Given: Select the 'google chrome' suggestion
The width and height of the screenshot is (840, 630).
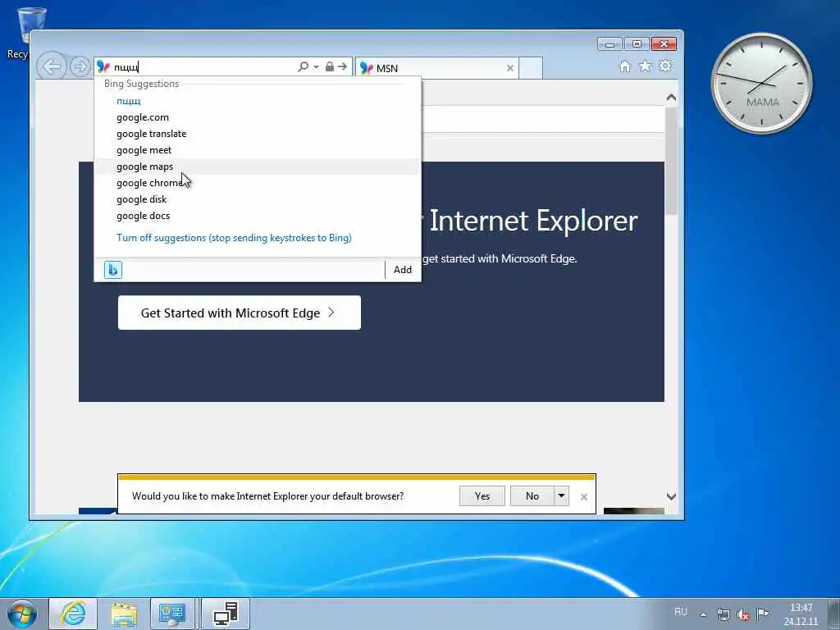Looking at the screenshot, I should click(x=257, y=183).
